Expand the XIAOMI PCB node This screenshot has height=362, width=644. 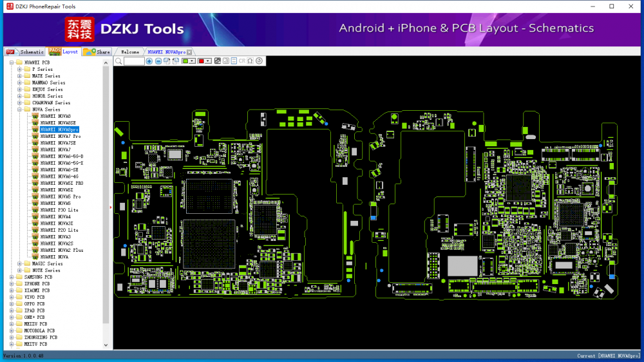pyautogui.click(x=12, y=291)
